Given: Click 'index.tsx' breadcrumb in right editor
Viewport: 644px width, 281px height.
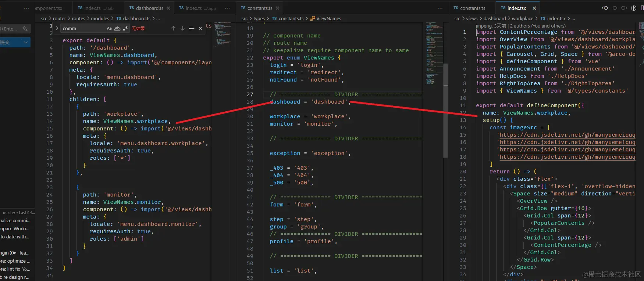Looking at the screenshot, I should click(x=556, y=18).
